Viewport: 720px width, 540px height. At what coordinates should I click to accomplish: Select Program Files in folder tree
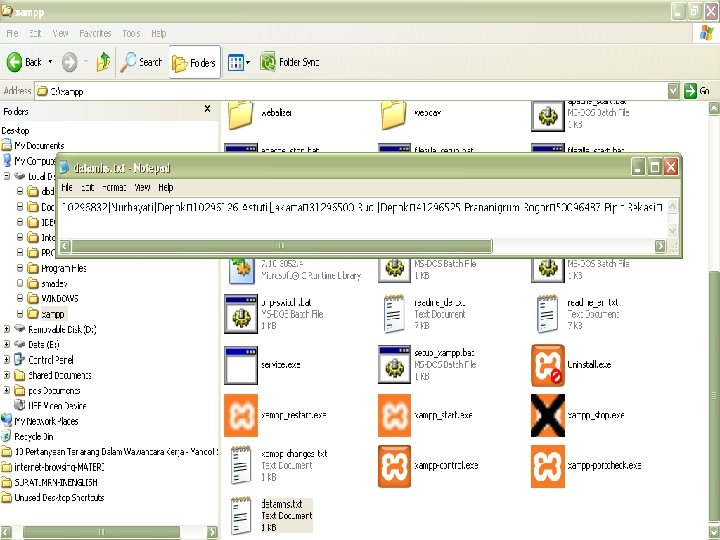(63, 268)
